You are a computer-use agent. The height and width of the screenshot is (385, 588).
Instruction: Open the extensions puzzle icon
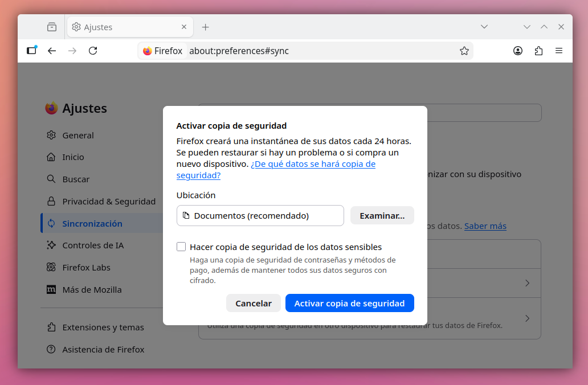538,51
